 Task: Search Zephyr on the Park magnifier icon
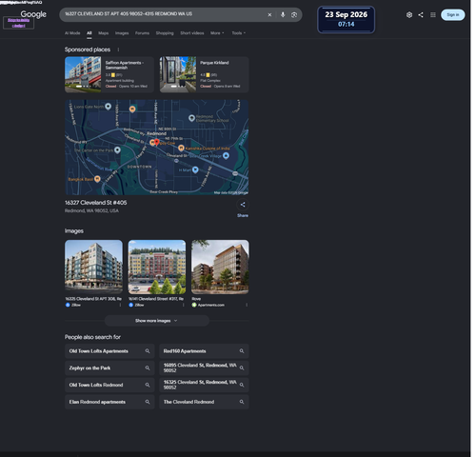[148, 368]
